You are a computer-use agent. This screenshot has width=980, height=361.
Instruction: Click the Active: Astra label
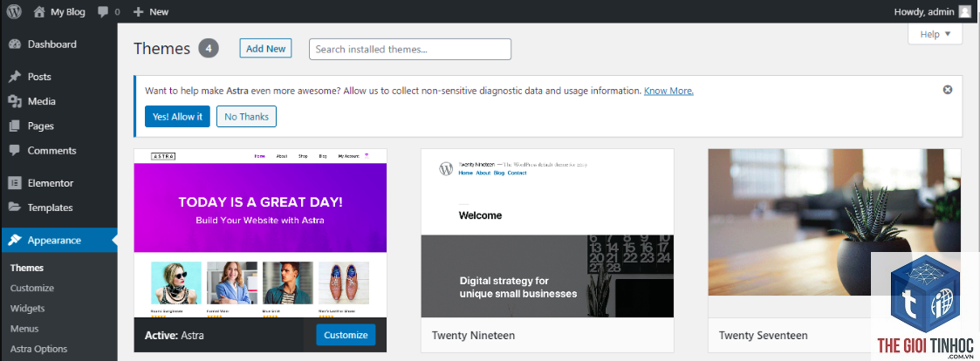pos(175,336)
